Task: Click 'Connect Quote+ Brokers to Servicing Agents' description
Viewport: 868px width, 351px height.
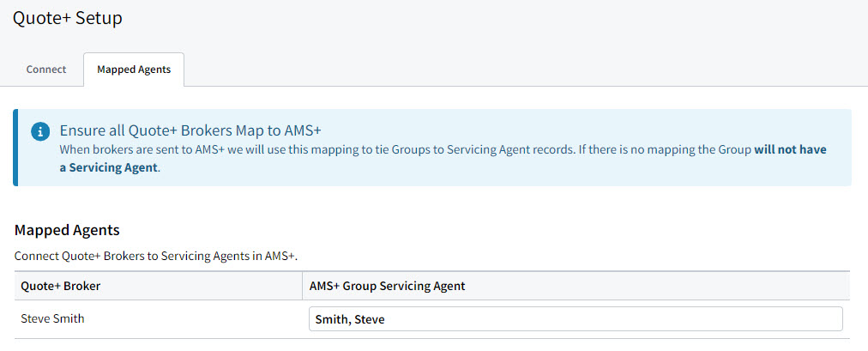Action: click(x=156, y=257)
